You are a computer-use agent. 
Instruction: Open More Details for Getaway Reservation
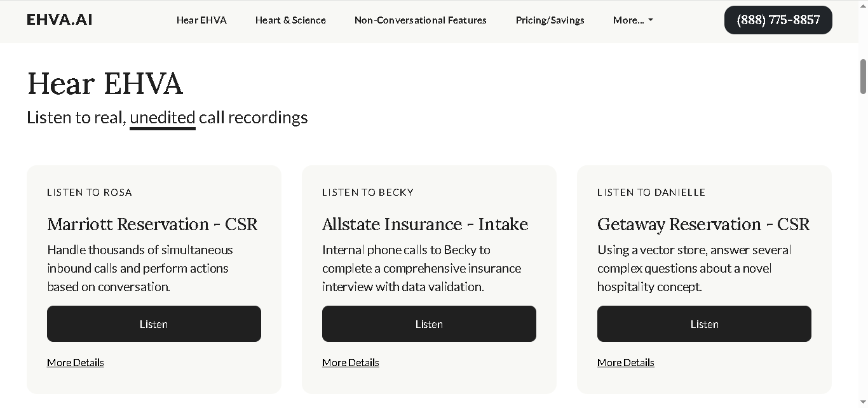pos(626,362)
